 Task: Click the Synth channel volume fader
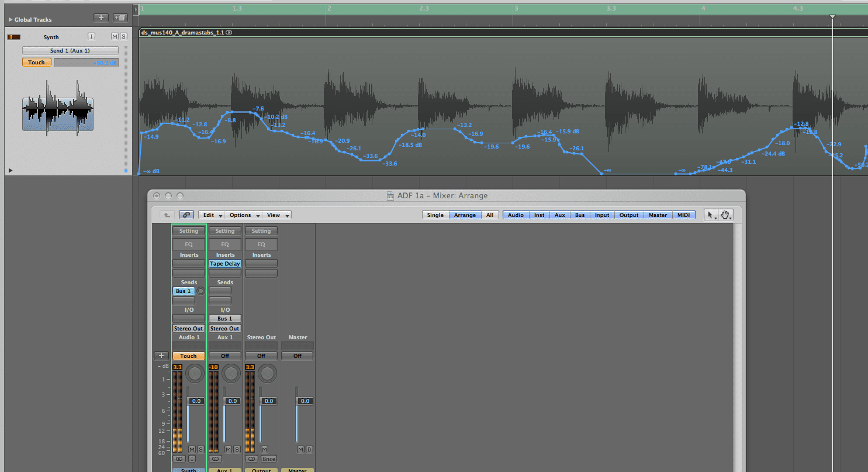(195, 401)
